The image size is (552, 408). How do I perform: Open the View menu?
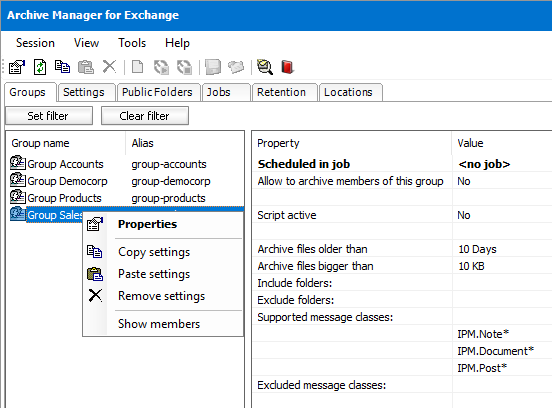(86, 43)
